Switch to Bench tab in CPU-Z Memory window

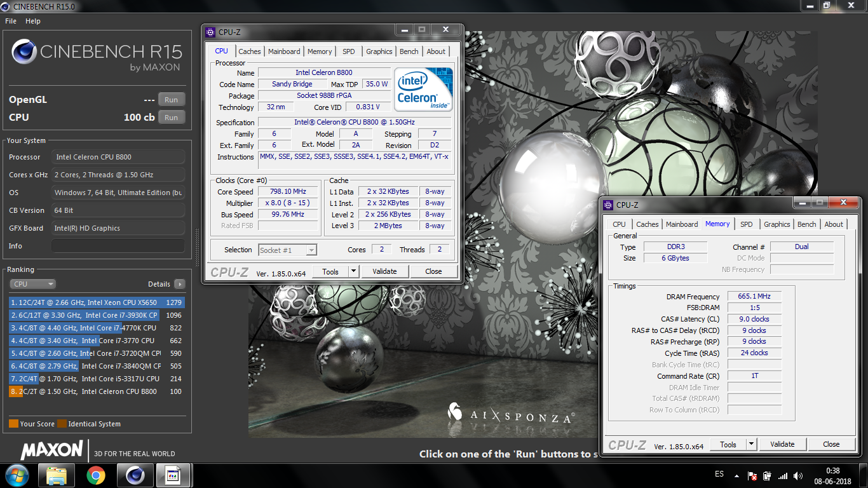point(807,224)
